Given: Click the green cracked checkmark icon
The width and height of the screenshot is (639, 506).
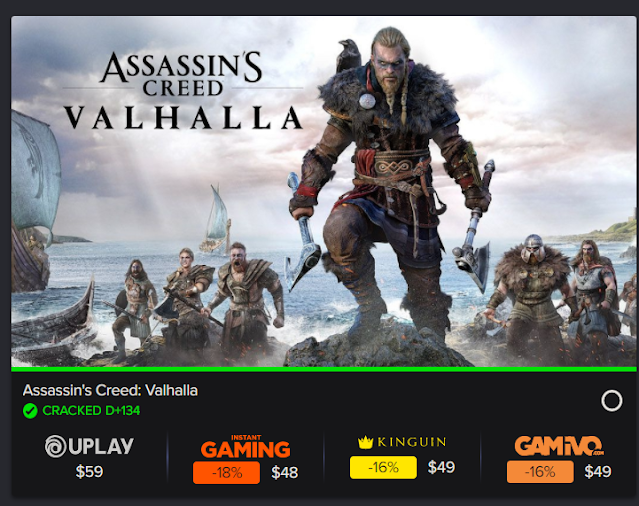Looking at the screenshot, I should (x=30, y=411).
